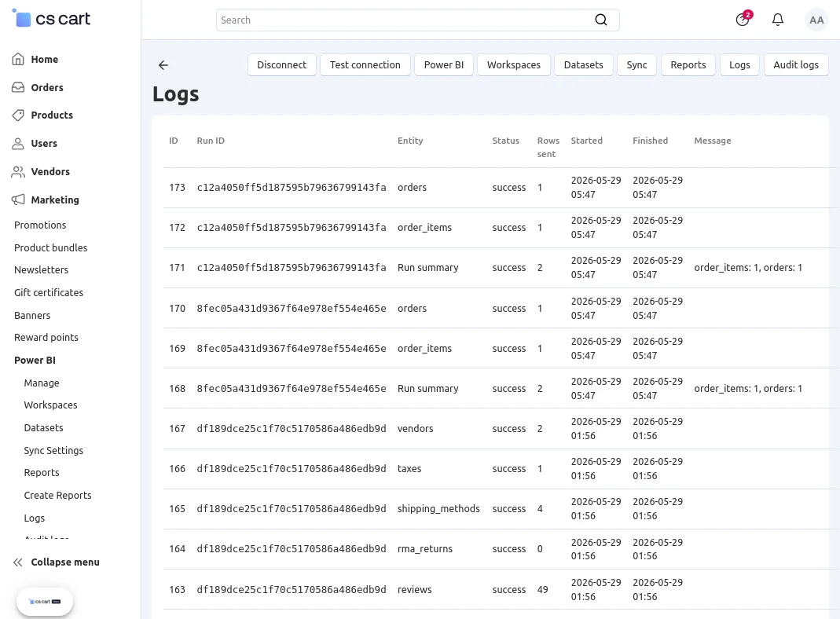Click the Marketing megaphone icon
This screenshot has height=619, width=840.
point(17,200)
